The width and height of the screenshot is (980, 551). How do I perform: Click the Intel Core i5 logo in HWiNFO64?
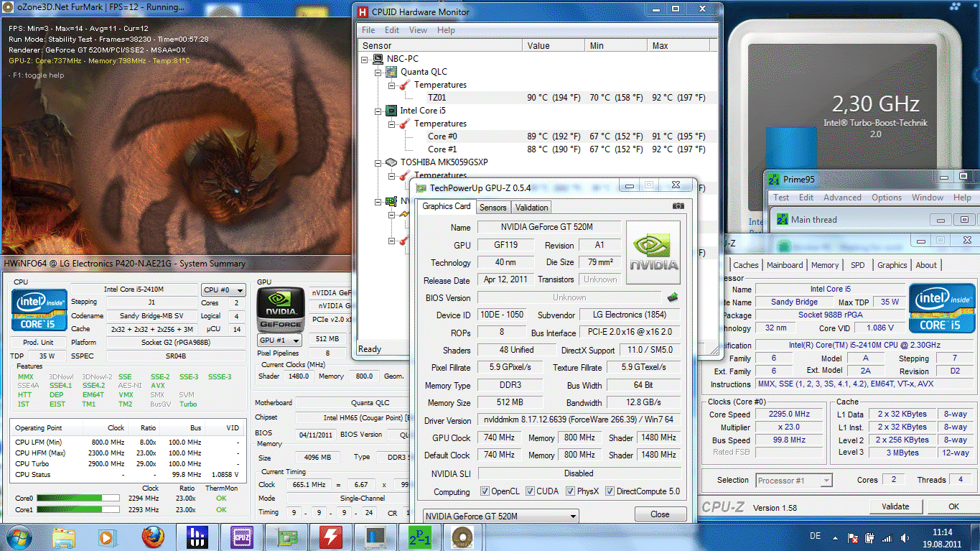(39, 310)
